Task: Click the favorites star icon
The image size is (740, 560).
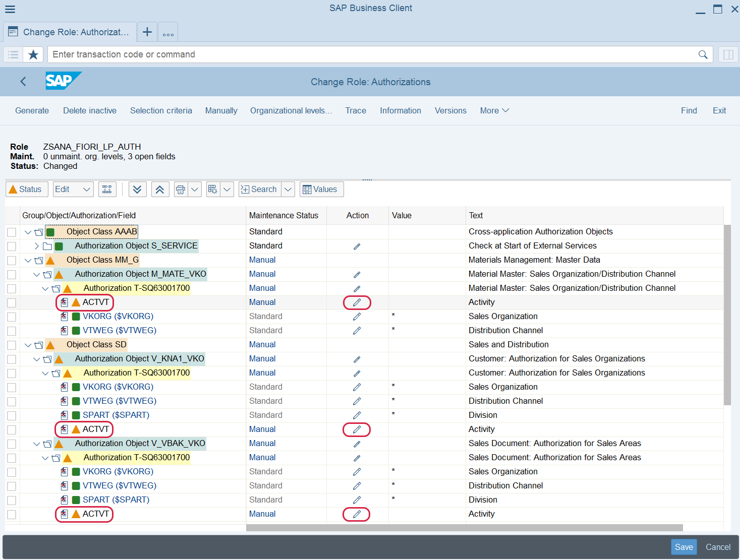Action: (33, 54)
